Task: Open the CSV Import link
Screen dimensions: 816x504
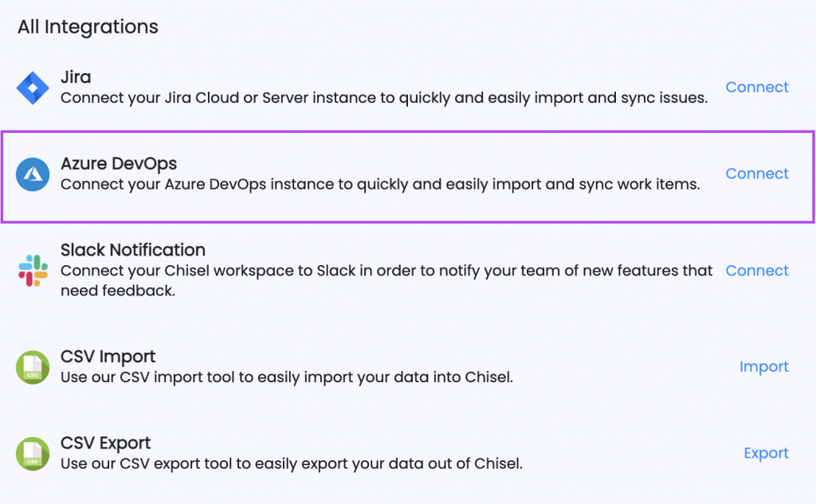Action: [x=764, y=367]
